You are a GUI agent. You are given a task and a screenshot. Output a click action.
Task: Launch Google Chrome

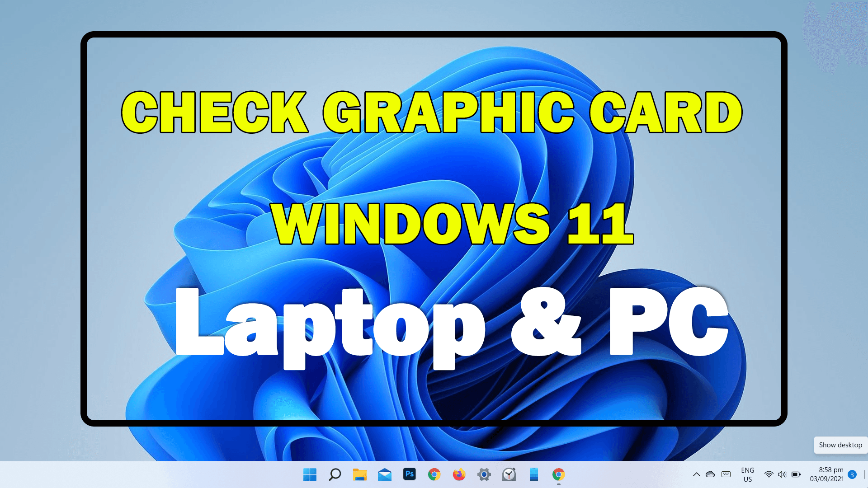[434, 474]
